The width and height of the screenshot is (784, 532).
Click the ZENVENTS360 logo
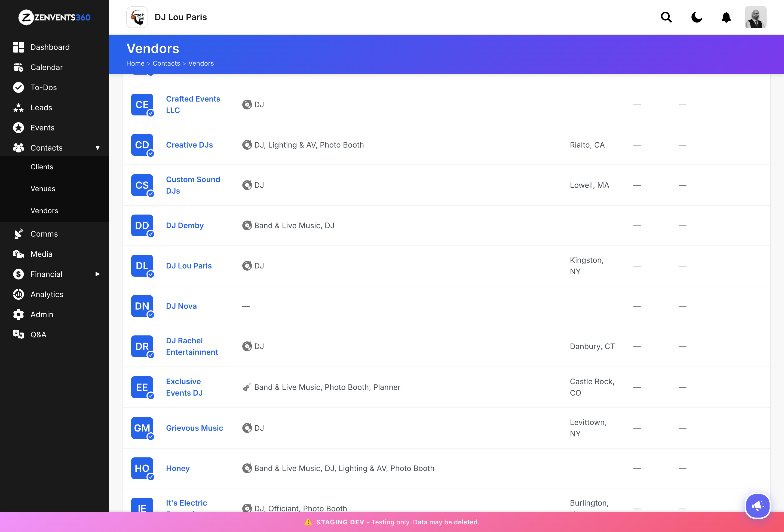[x=54, y=17]
